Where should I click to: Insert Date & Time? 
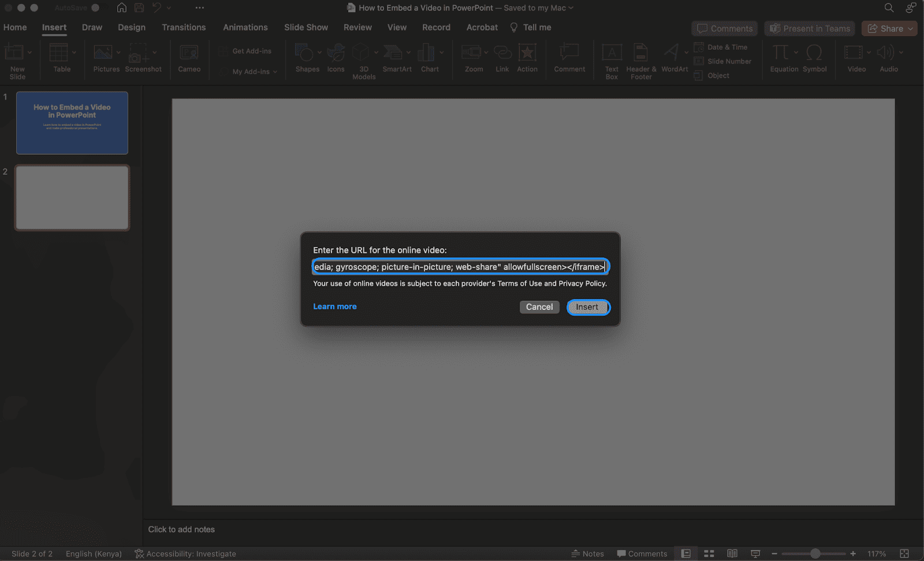(x=721, y=47)
